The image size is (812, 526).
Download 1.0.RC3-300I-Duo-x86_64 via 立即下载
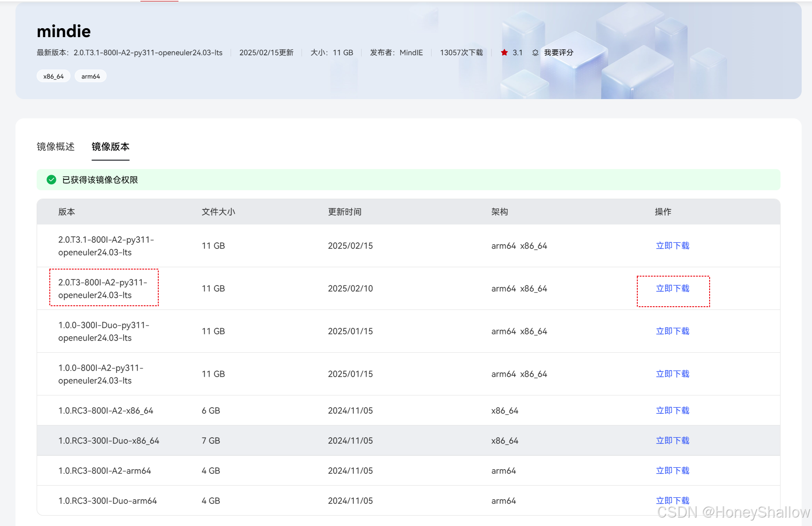click(x=673, y=441)
